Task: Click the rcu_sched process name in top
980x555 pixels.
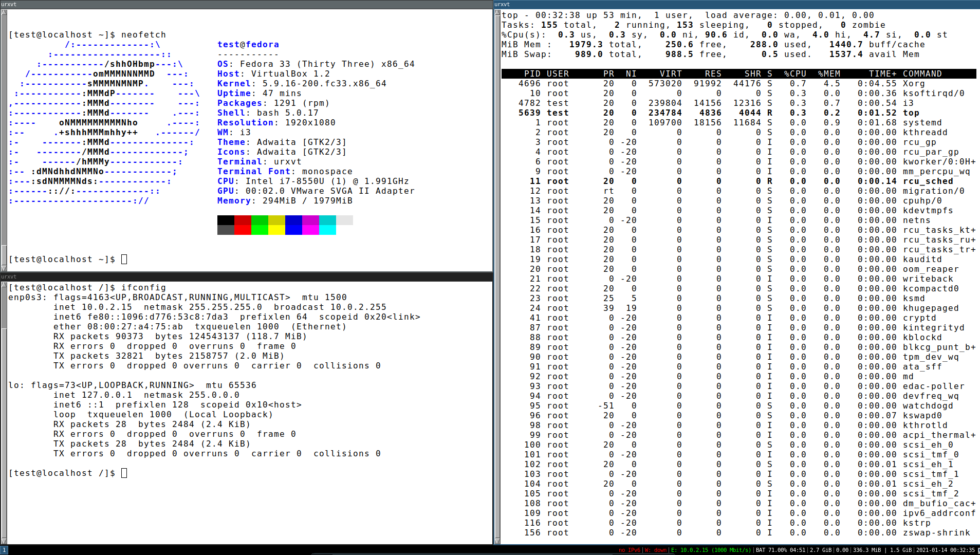Action: [928, 181]
